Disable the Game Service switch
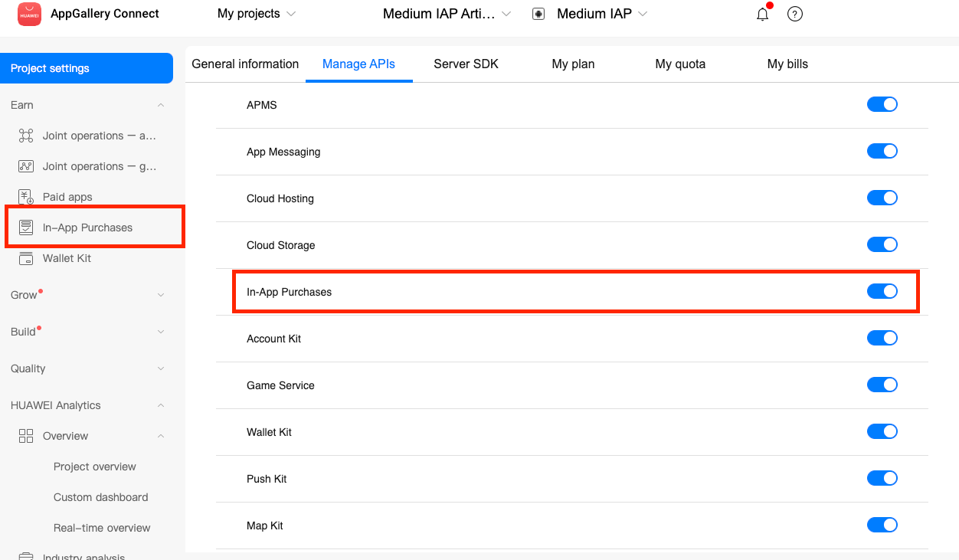The height and width of the screenshot is (560, 959). (882, 385)
